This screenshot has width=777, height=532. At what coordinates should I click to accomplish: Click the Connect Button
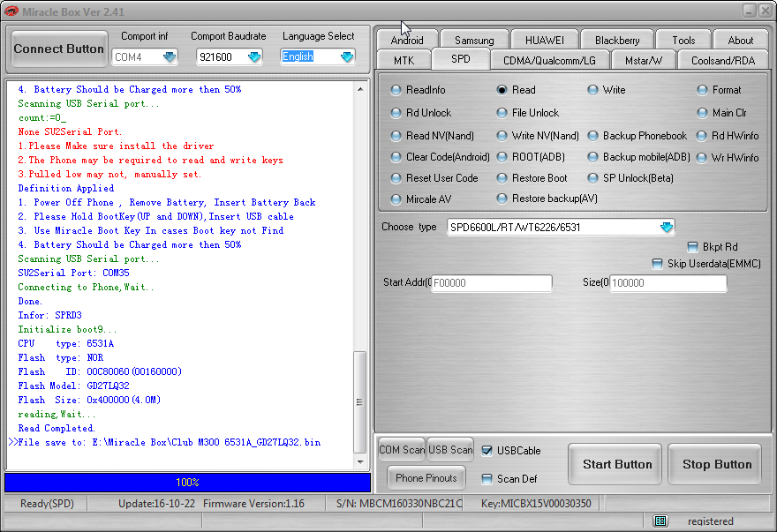59,49
